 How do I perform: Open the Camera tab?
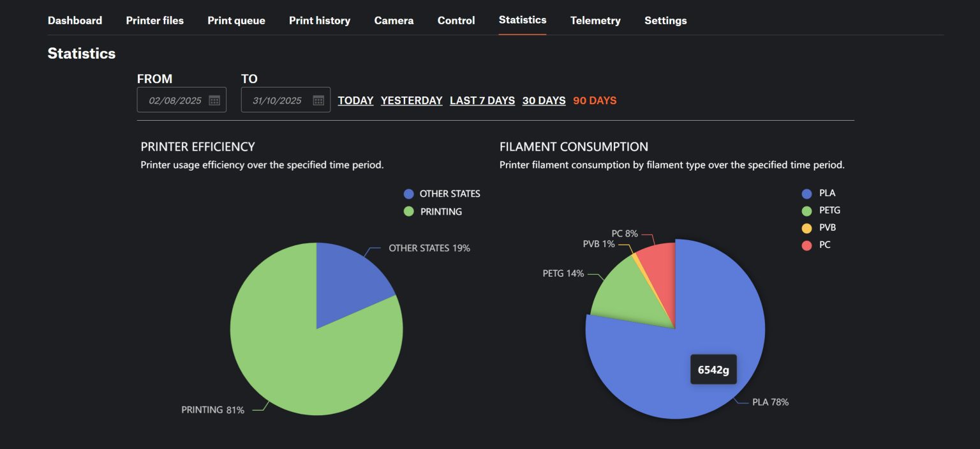coord(394,20)
